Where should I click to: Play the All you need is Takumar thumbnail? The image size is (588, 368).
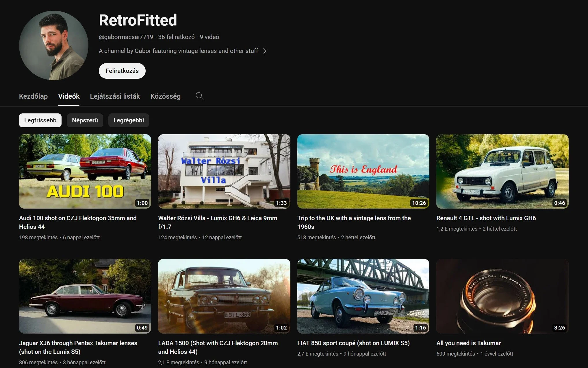(x=502, y=296)
